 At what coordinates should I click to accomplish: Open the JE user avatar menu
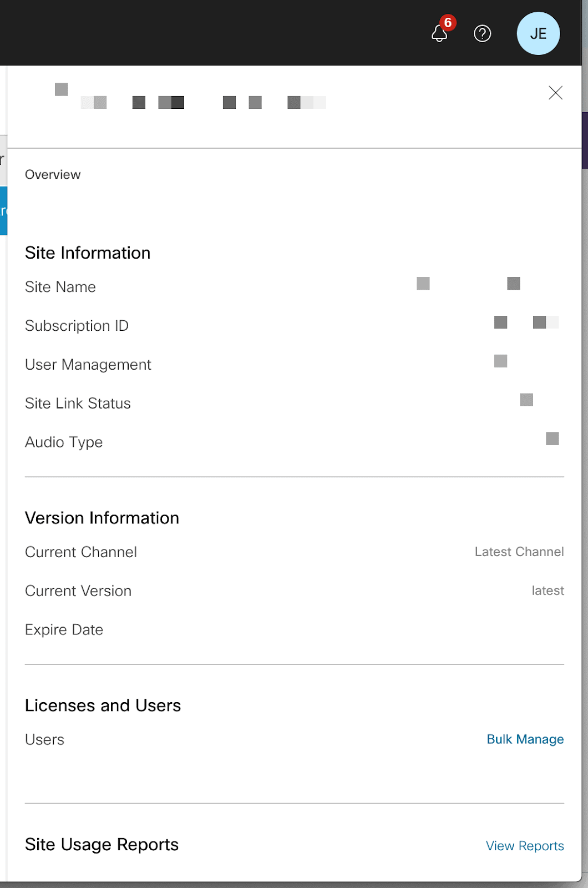(538, 33)
